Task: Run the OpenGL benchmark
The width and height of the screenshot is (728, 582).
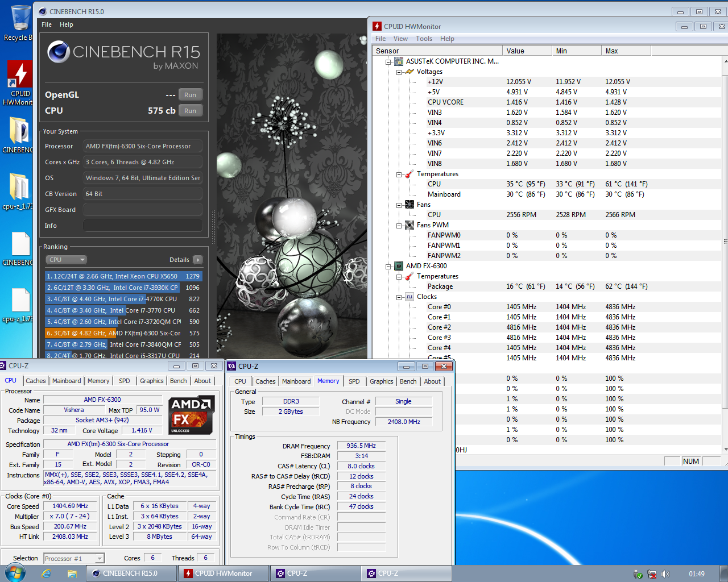Action: [191, 95]
